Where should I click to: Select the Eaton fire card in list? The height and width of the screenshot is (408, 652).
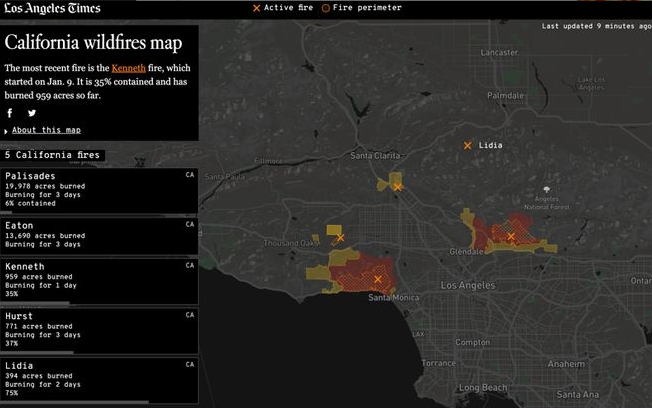click(x=98, y=236)
